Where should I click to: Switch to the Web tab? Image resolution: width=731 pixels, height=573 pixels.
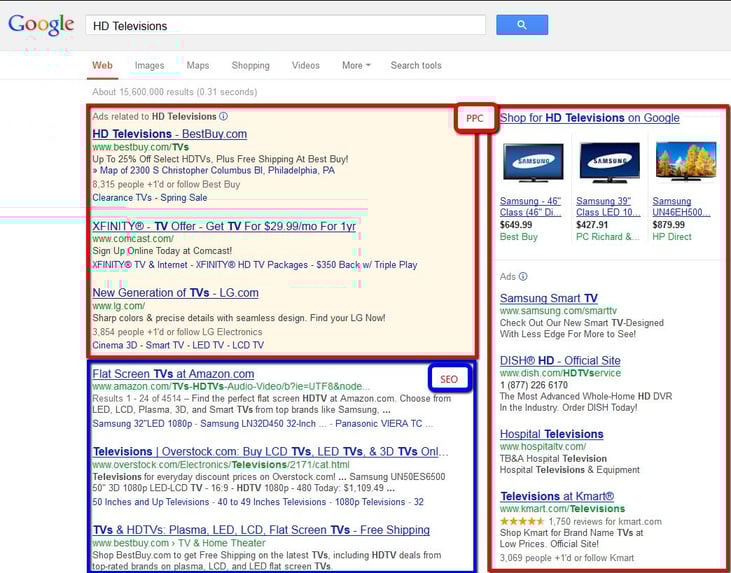(x=102, y=65)
